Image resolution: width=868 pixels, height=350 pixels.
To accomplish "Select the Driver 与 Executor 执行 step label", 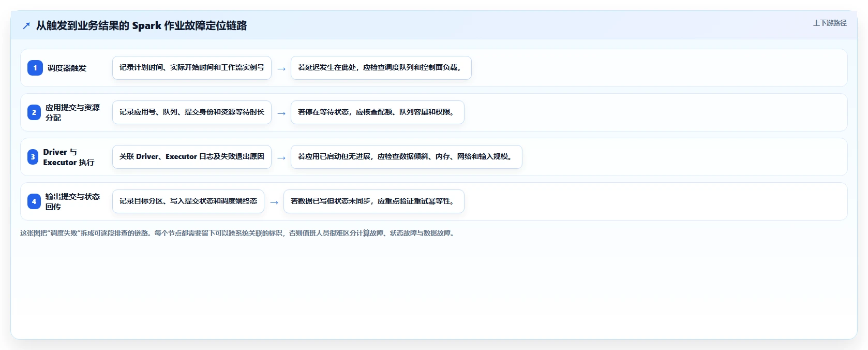I will 69,157.
